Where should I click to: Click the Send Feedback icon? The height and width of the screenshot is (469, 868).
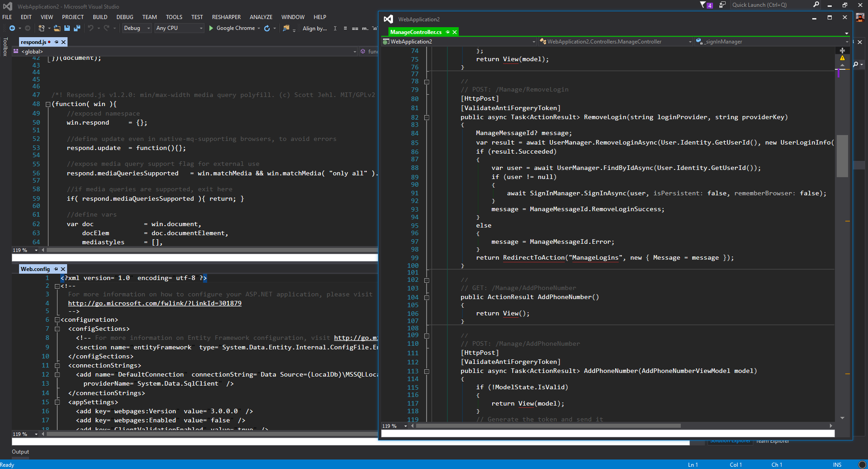pyautogui.click(x=723, y=5)
